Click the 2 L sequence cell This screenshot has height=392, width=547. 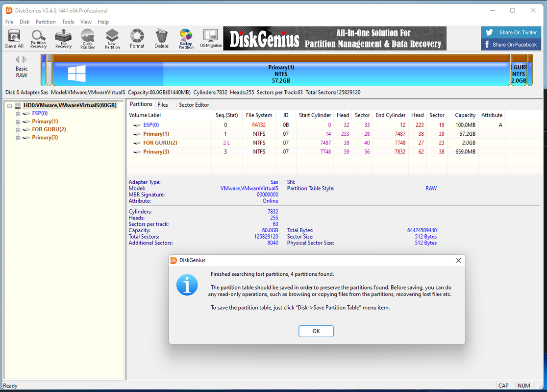point(226,143)
